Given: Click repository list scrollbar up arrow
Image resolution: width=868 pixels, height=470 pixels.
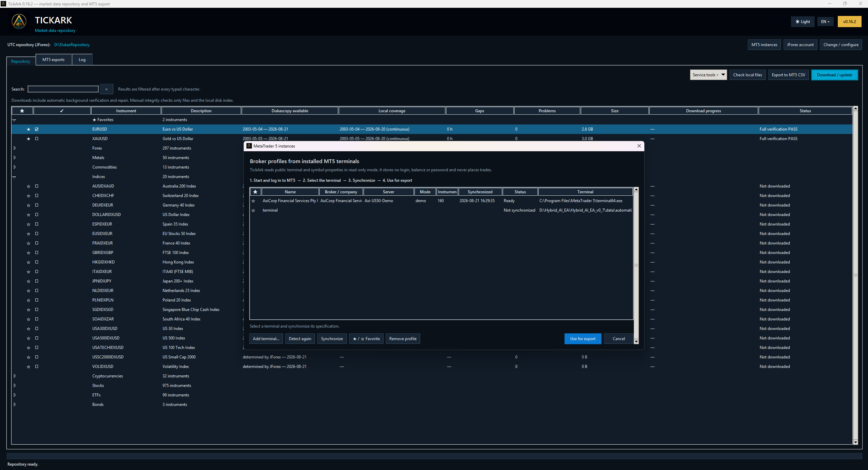Looking at the screenshot, I should tap(855, 109).
